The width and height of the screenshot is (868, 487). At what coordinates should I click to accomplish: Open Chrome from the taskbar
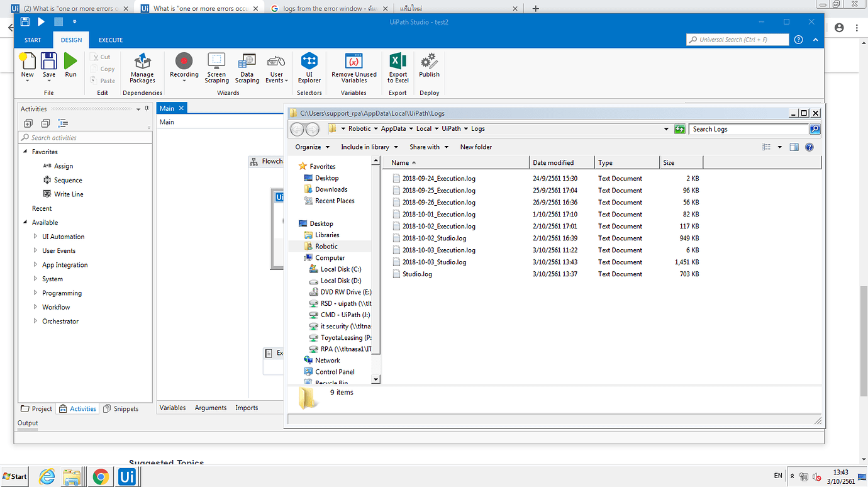(x=100, y=477)
